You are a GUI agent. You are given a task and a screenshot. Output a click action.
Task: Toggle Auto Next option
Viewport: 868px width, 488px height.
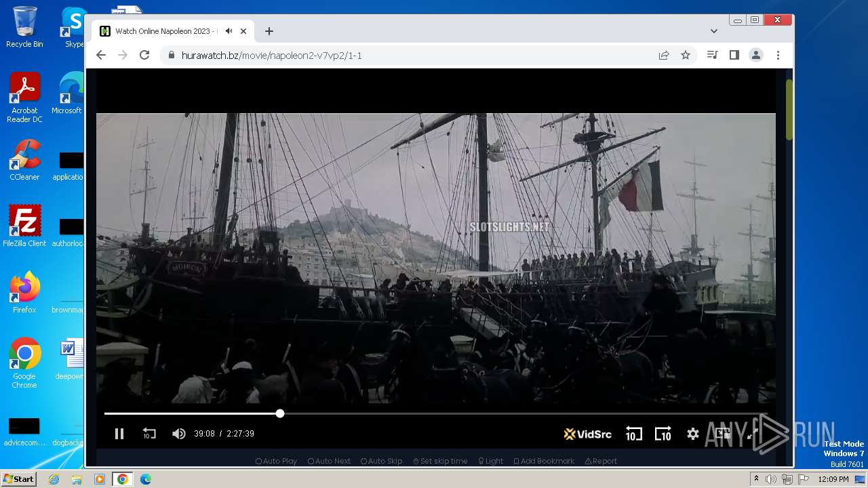[329, 461]
